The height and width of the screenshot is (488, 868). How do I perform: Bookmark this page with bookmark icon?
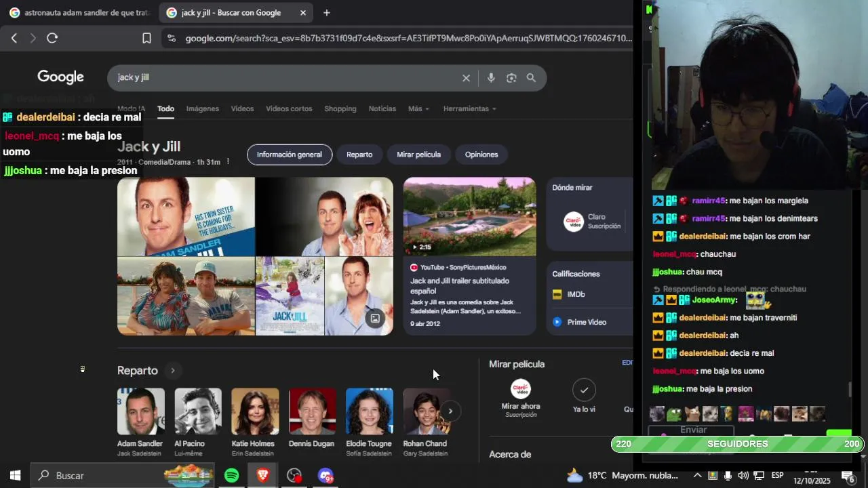(x=146, y=39)
